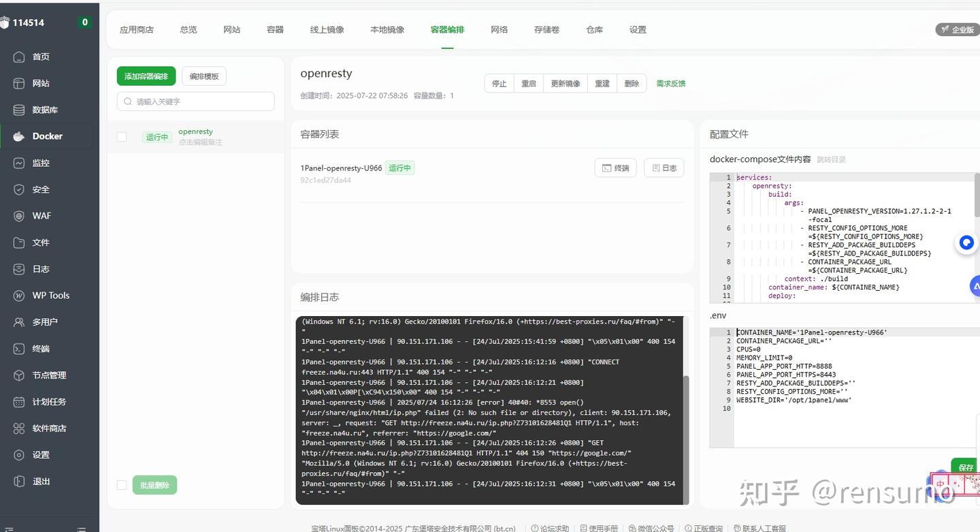This screenshot has width=980, height=532.
Task: Check the openresty compose selection checkbox
Action: pos(121,136)
